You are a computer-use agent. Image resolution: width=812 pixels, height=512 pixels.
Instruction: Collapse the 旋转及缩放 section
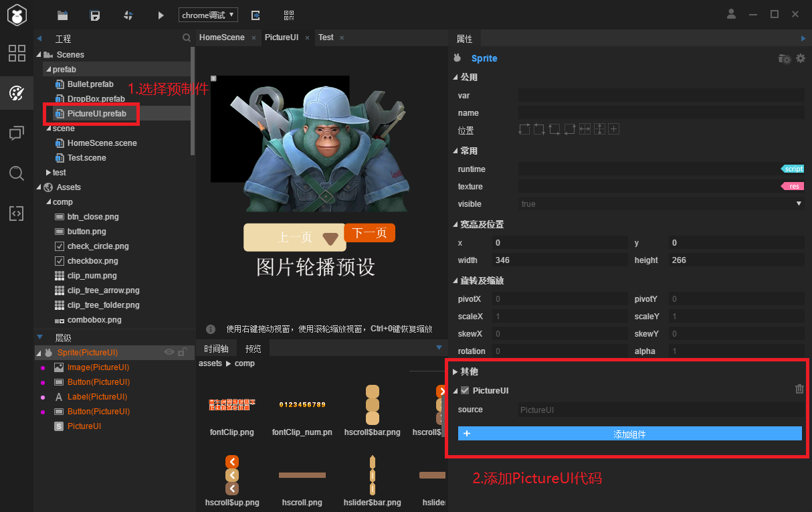point(455,280)
